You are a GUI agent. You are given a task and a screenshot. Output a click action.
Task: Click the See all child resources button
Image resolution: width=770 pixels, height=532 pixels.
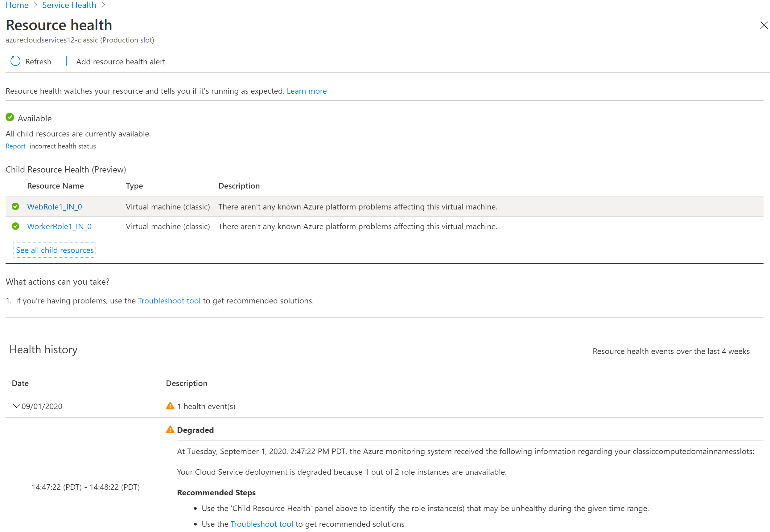tap(54, 249)
